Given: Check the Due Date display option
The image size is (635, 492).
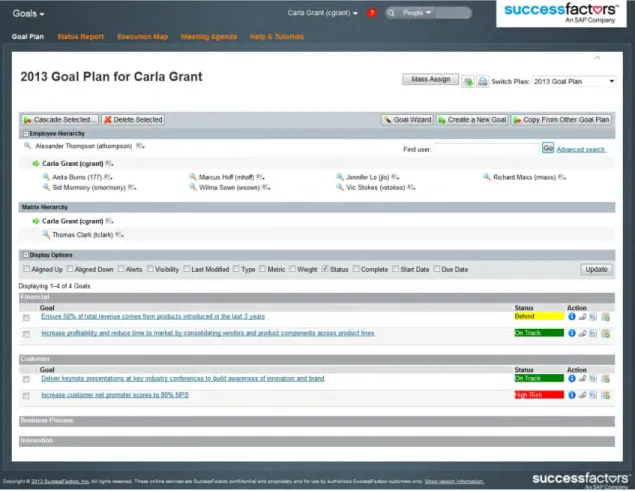Looking at the screenshot, I should 437,269.
